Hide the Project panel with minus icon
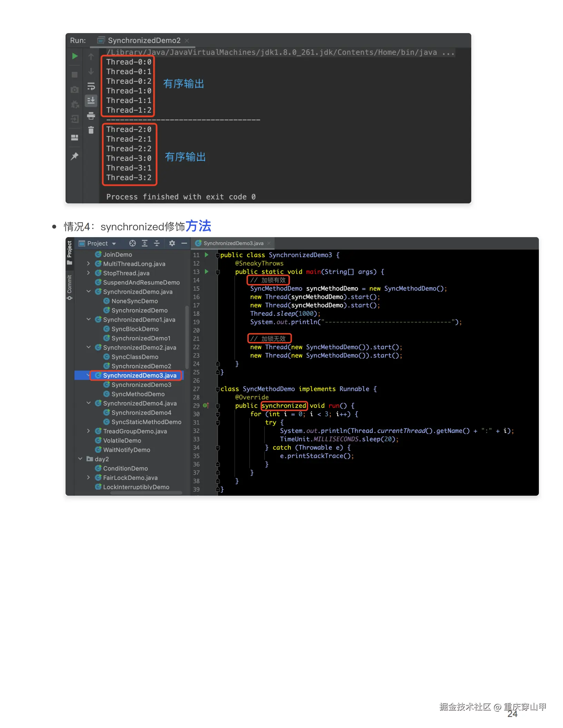This screenshot has width=563, height=728. 184,243
